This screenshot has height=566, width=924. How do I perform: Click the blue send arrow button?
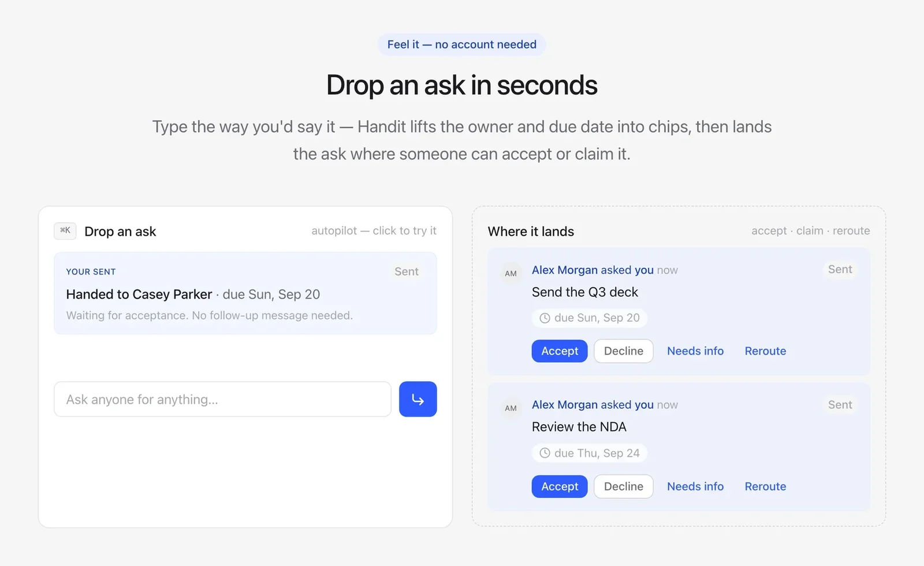(418, 399)
